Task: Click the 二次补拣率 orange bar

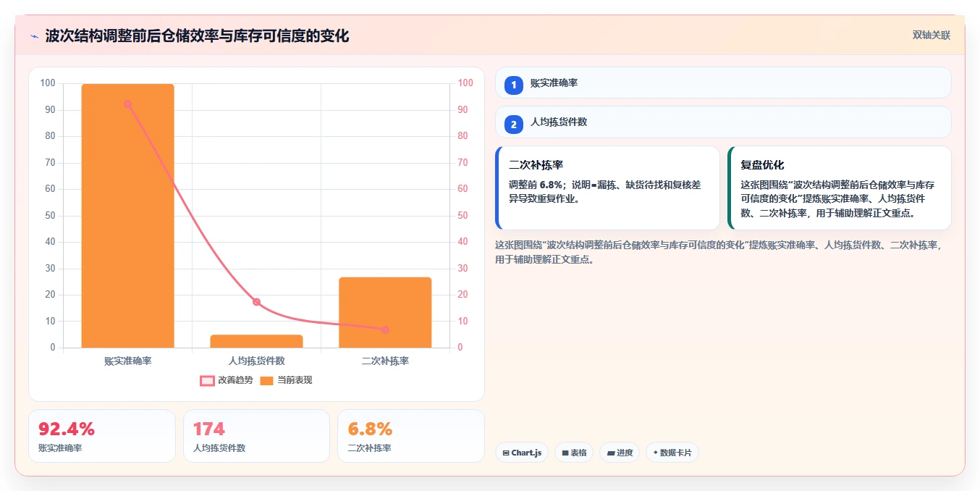Action: [385, 312]
